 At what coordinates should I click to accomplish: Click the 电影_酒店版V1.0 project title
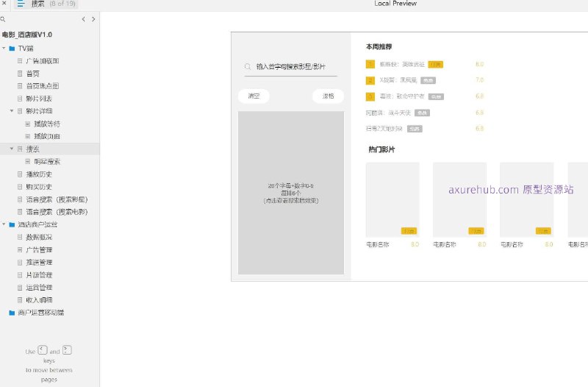click(x=27, y=35)
